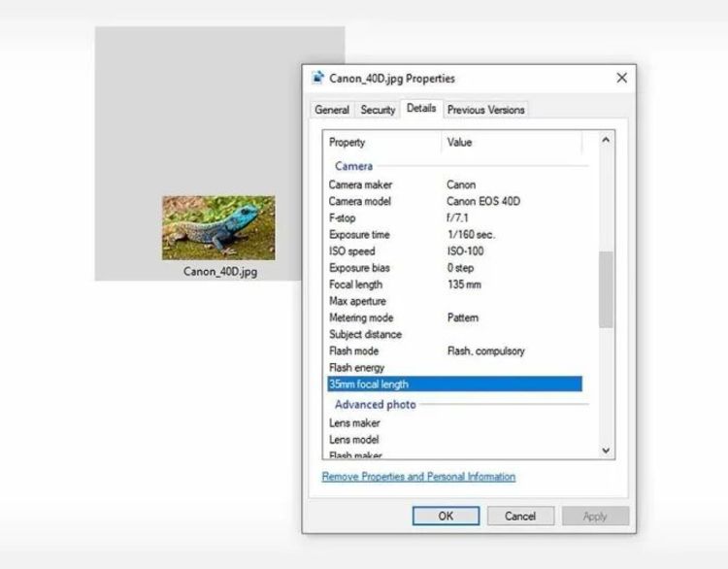
Task: Close the Canon_40D.jpg Properties dialog
Action: click(621, 78)
